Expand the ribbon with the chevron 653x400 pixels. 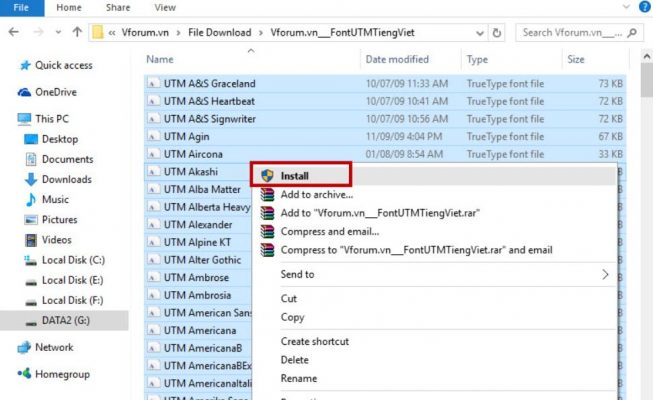(x=626, y=7)
